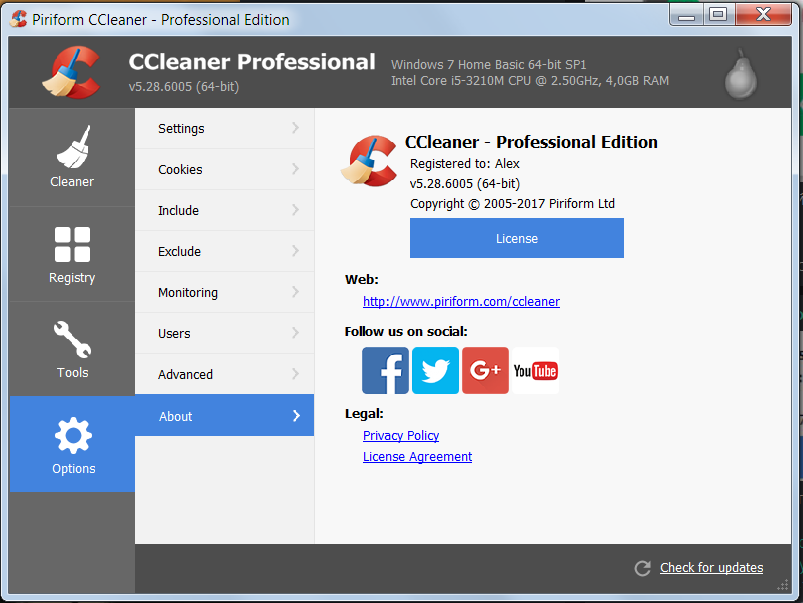
Task: Click the 'Copyright © 2005-2017 Piriform Ltd' text
Action: point(512,204)
